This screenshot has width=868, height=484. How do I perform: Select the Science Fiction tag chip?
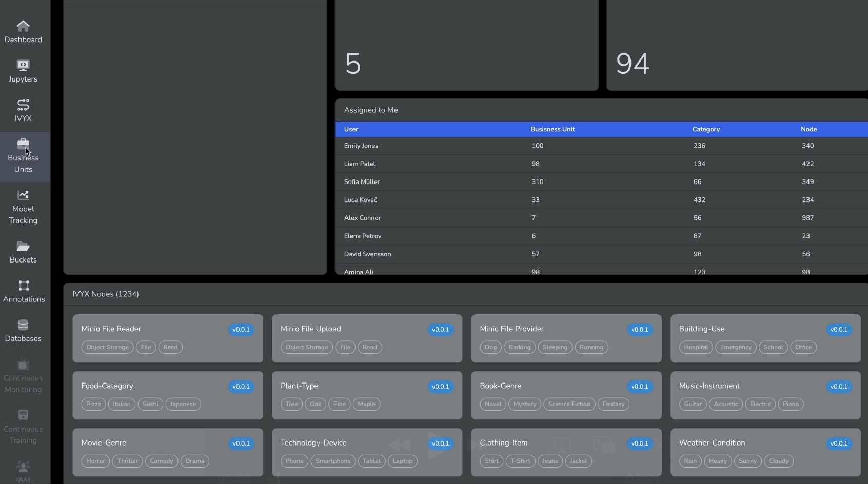click(569, 404)
